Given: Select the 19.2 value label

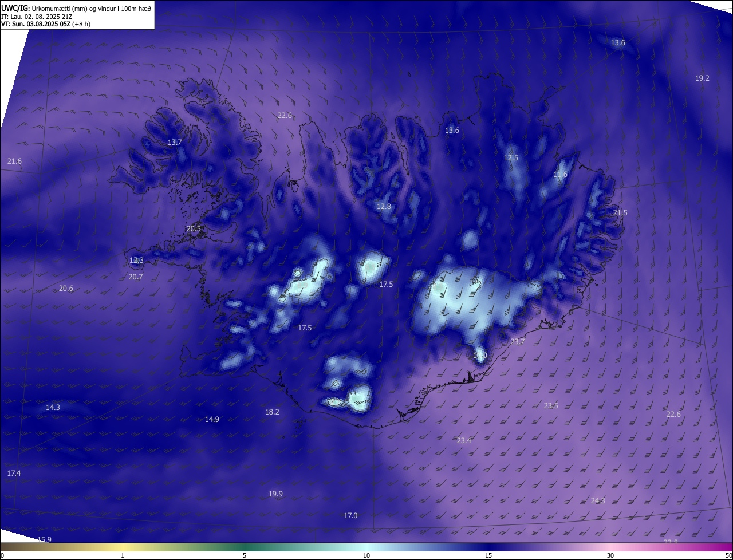Looking at the screenshot, I should coord(702,78).
